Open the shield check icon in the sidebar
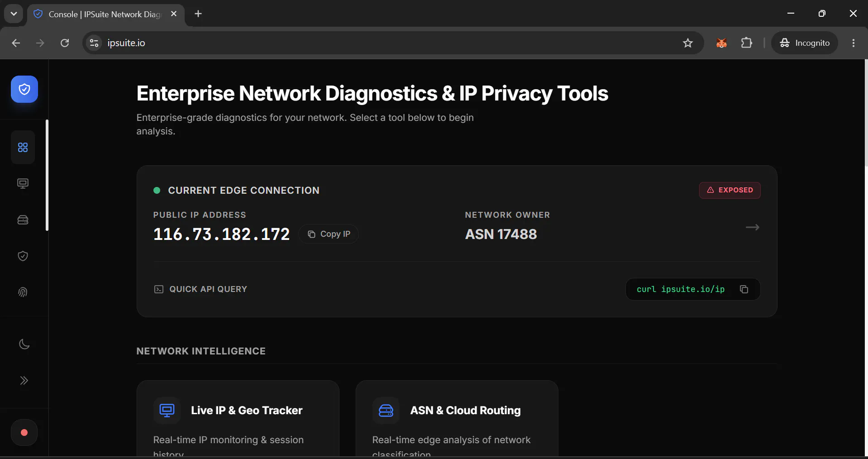 (x=23, y=256)
